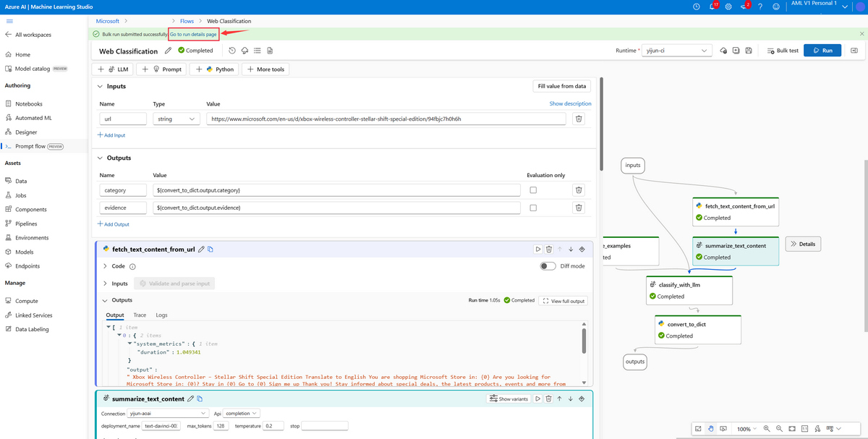This screenshot has width=868, height=439.
Task: Rename the fetch_text_content_from_url node
Action: point(201,249)
